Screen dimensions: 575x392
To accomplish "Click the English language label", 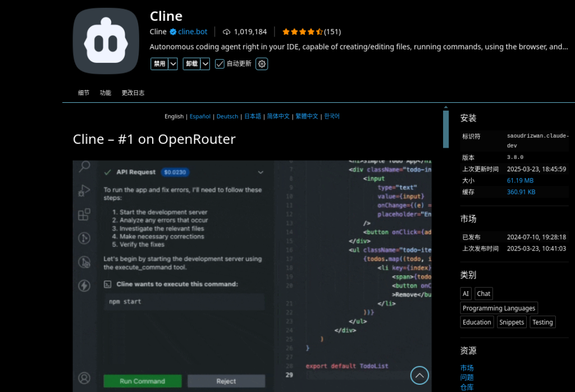I will tap(174, 116).
